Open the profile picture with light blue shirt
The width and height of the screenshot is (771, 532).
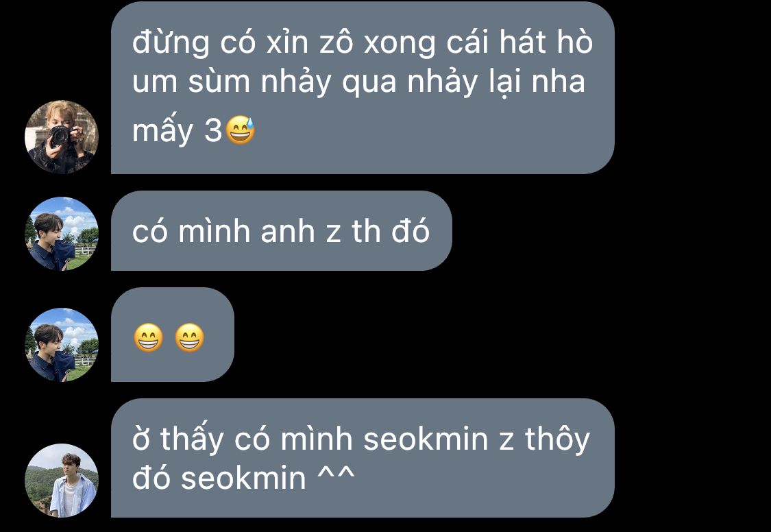[62, 481]
